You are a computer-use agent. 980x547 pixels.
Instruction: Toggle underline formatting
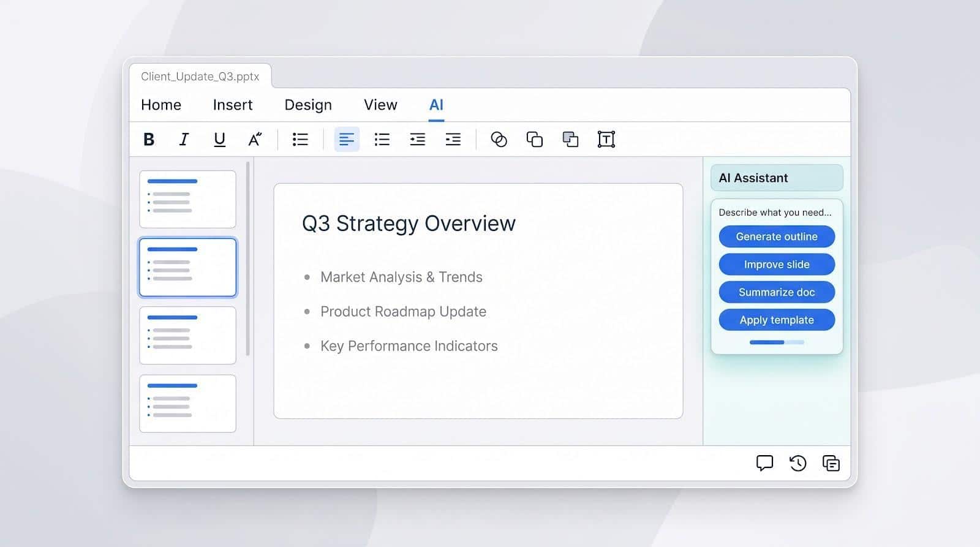pos(219,140)
